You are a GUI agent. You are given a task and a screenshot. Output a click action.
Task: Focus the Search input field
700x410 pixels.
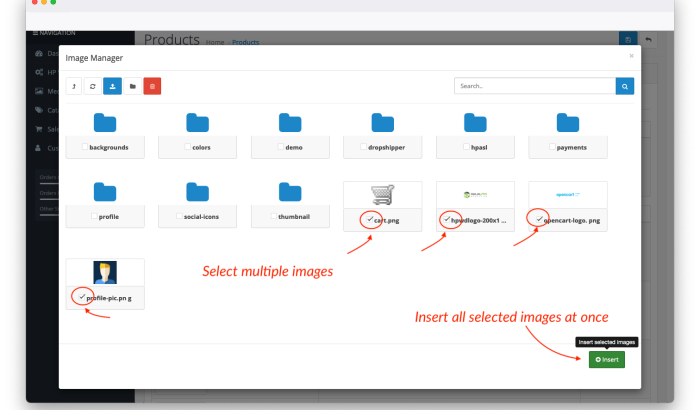[535, 86]
